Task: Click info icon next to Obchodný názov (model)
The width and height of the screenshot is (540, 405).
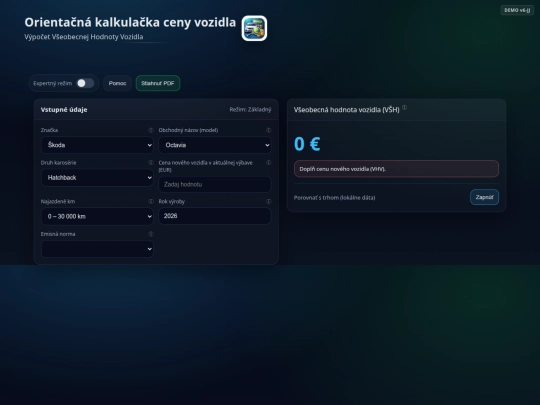Action: [x=268, y=130]
